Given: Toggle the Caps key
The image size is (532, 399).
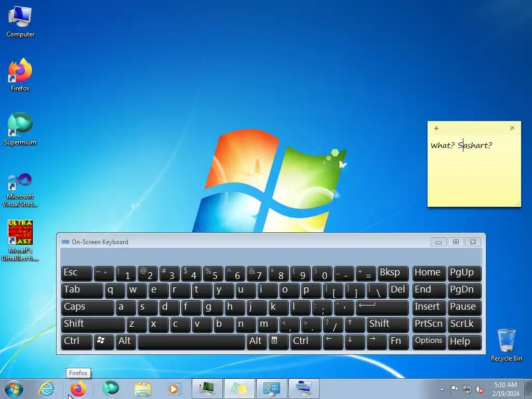Looking at the screenshot, I should click(x=87, y=308).
